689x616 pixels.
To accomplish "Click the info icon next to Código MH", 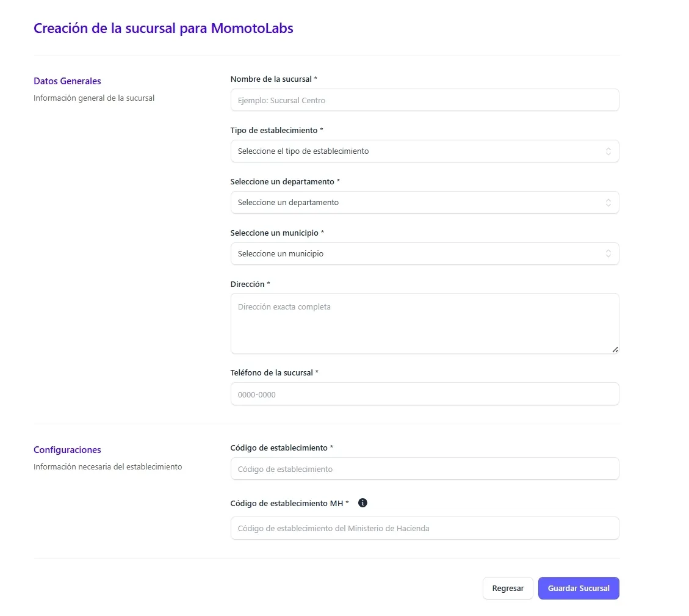I will (362, 502).
